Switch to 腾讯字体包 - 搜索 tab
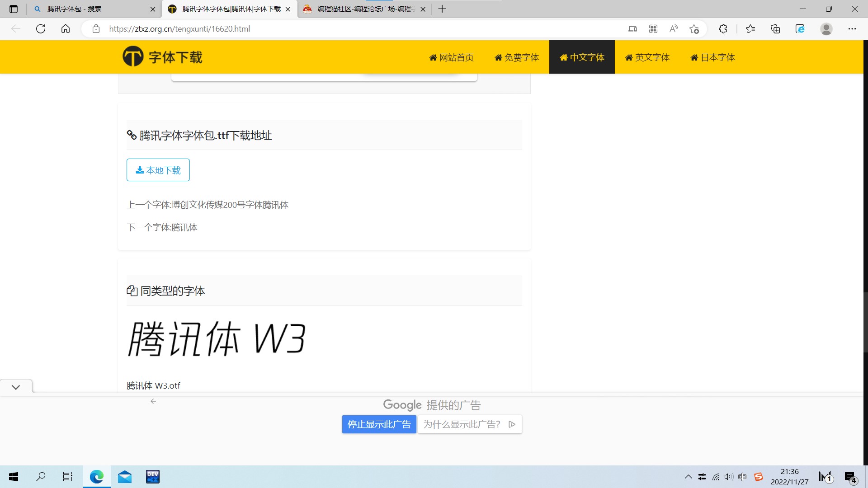This screenshot has width=868, height=488. (x=95, y=9)
